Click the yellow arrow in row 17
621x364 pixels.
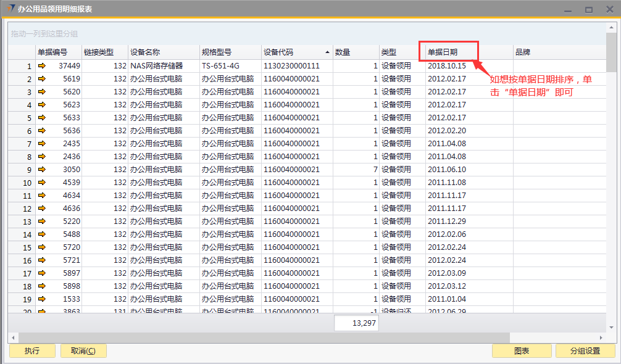(42, 273)
